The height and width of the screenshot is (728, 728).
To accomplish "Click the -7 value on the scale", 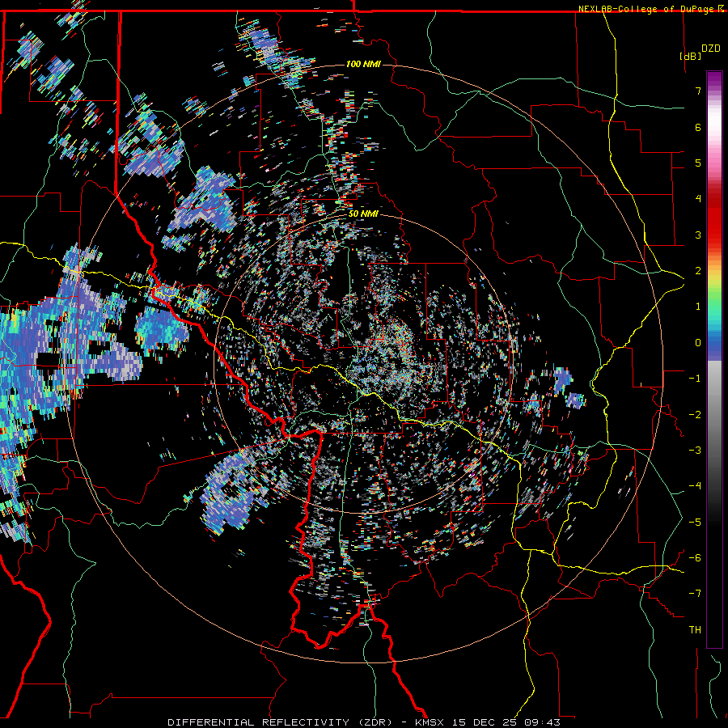I will coord(695,594).
